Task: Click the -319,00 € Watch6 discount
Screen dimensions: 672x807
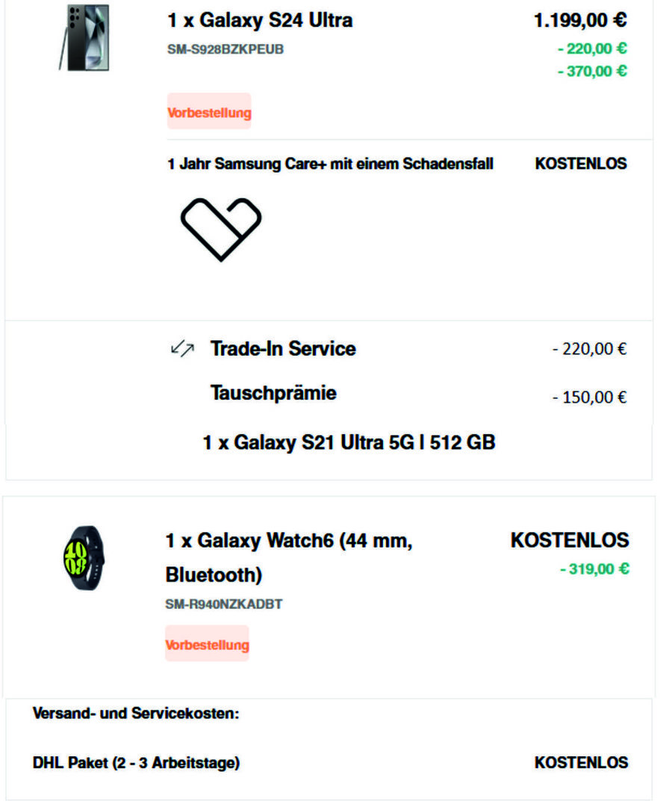Action: [x=594, y=569]
